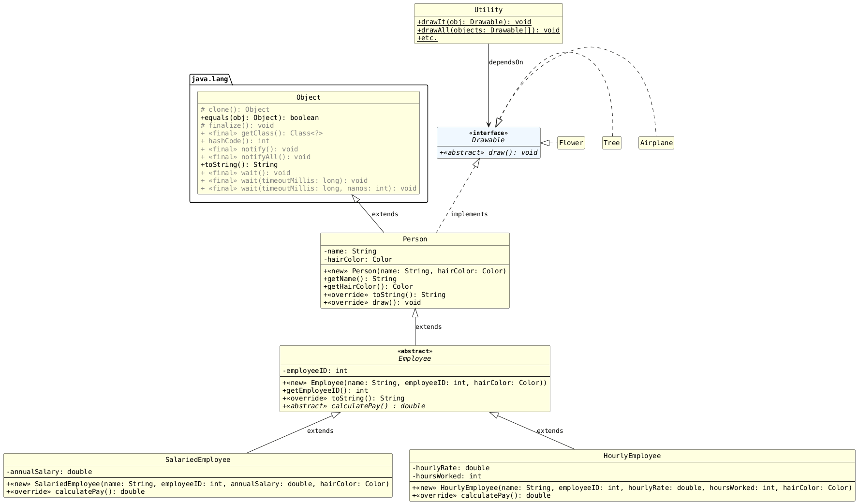Screen dimensions: 858x504
Task: Click the Person class title
Action: point(414,239)
